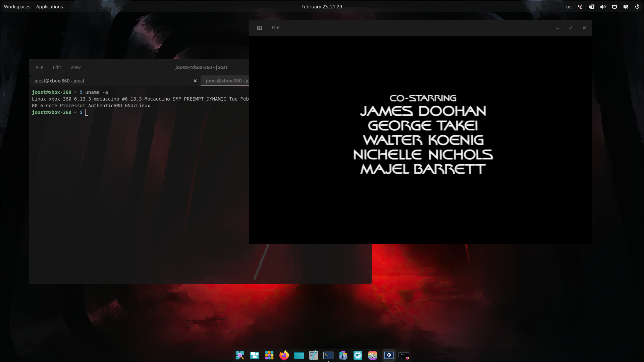Open the terminal icon in the dock
This screenshot has width=644, height=362.
click(328, 355)
